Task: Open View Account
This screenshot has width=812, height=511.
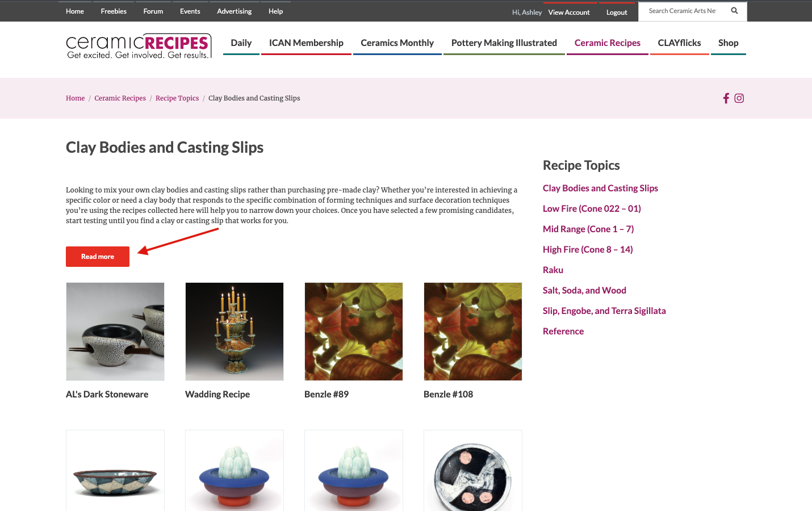Action: coord(569,12)
